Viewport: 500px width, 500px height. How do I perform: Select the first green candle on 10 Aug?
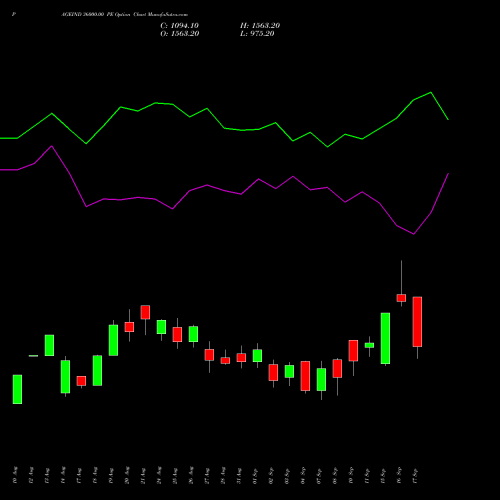[x=17, y=389]
